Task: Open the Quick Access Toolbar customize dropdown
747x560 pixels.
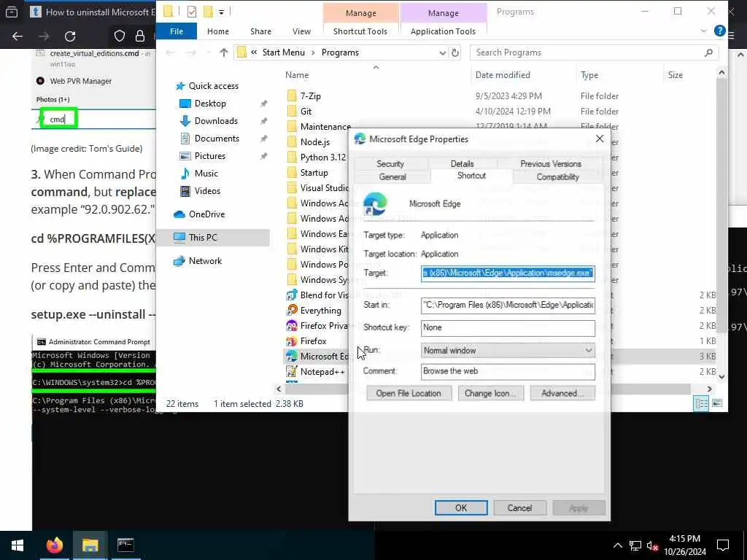Action: click(222, 12)
